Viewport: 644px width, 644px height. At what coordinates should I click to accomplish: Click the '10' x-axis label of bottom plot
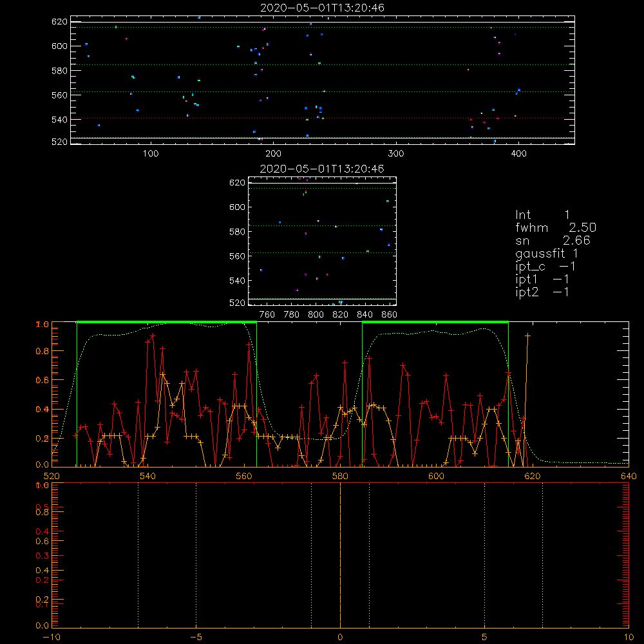629,637
